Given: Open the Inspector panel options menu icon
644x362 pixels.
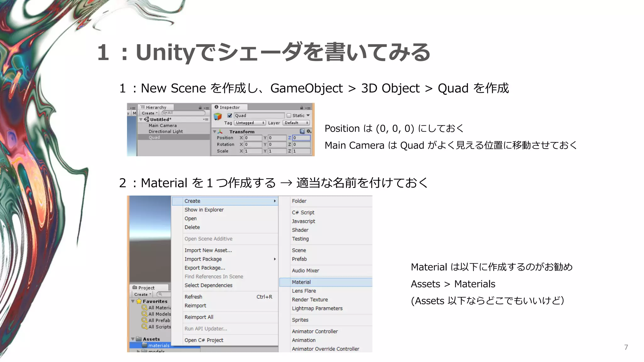Looking at the screenshot, I should [x=308, y=108].
